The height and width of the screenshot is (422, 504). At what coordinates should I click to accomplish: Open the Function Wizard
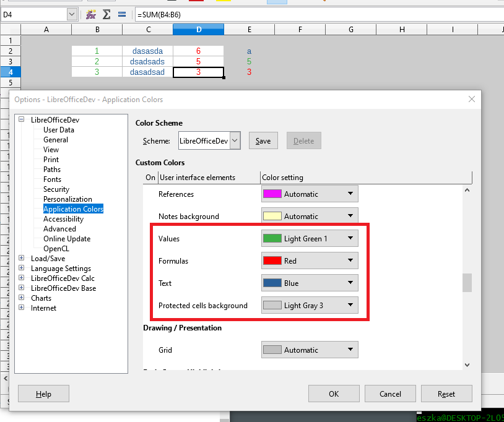click(x=92, y=13)
